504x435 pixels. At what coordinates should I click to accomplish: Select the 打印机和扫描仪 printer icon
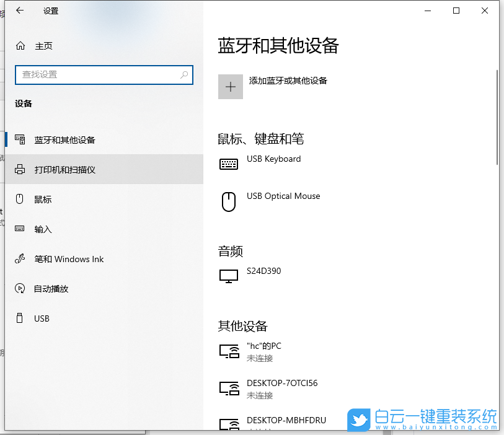pos(20,169)
